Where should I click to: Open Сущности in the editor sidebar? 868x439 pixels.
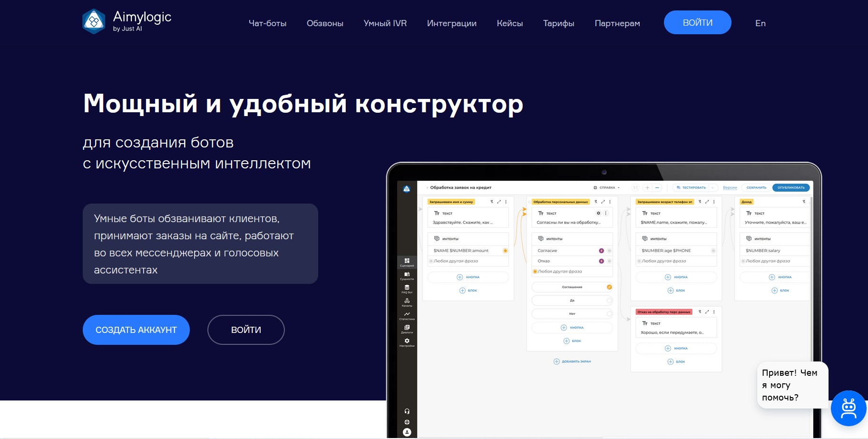click(x=407, y=275)
